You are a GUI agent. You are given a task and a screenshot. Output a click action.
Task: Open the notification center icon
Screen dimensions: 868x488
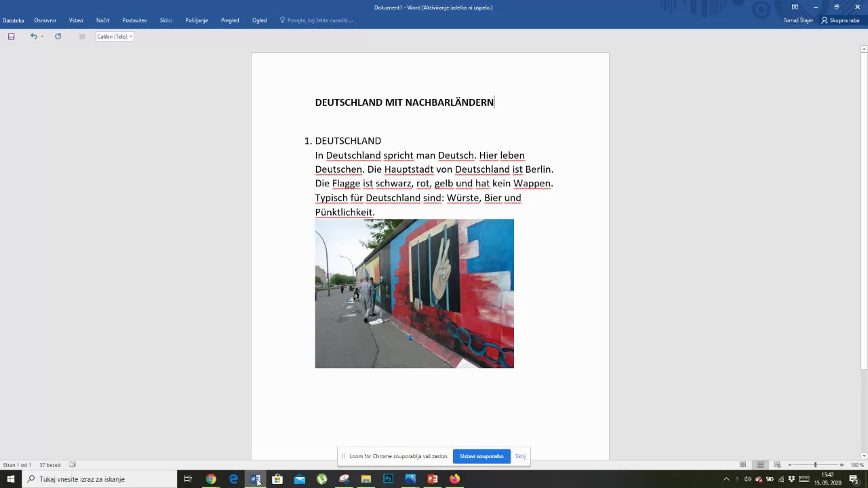tap(854, 479)
